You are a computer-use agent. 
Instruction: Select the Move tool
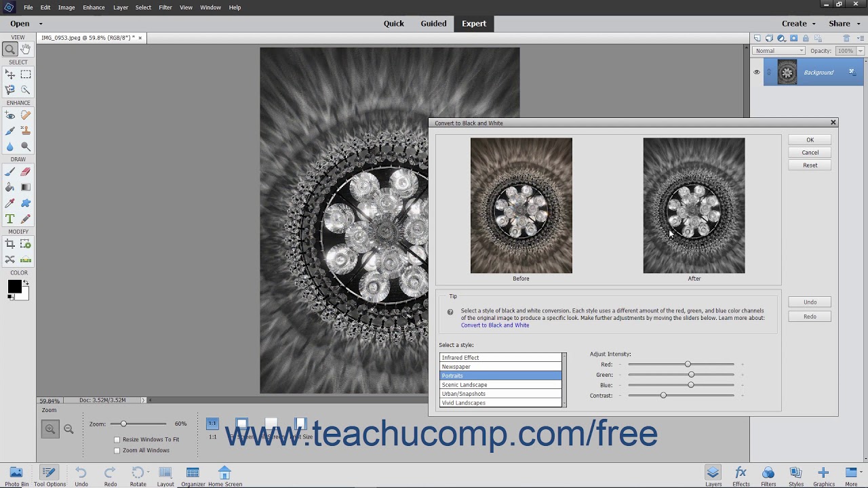point(9,75)
